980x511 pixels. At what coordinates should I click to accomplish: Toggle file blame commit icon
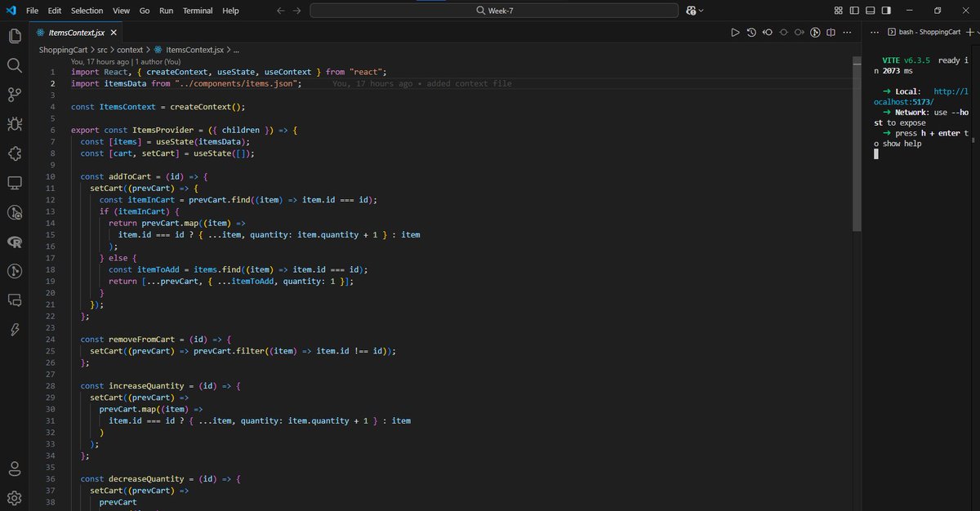tap(783, 33)
